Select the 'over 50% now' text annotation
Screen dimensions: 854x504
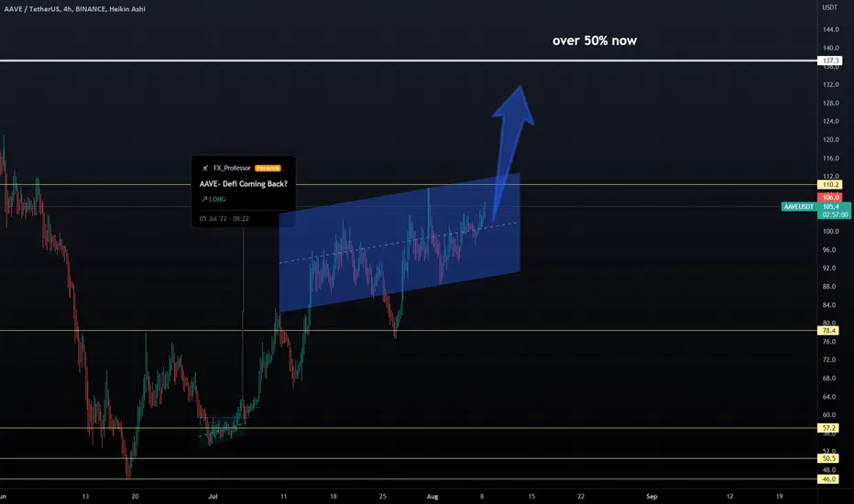594,41
